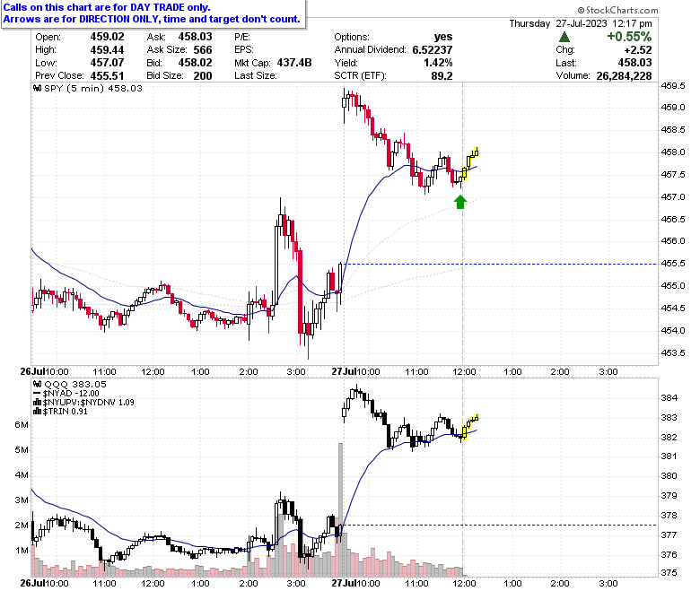Image resolution: width=700 pixels, height=591 pixels.
Task: Click the Ask Size value '566'
Action: coord(203,50)
